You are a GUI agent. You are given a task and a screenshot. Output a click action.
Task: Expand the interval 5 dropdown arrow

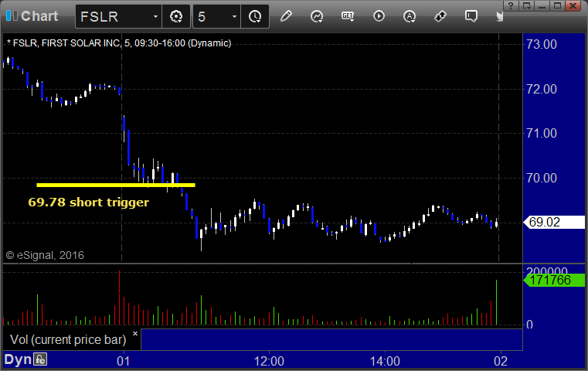pyautogui.click(x=234, y=16)
